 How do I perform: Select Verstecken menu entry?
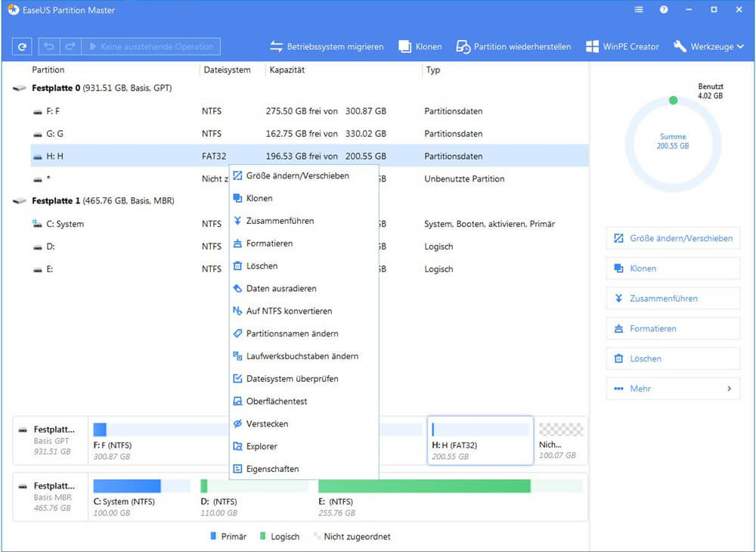304,423
